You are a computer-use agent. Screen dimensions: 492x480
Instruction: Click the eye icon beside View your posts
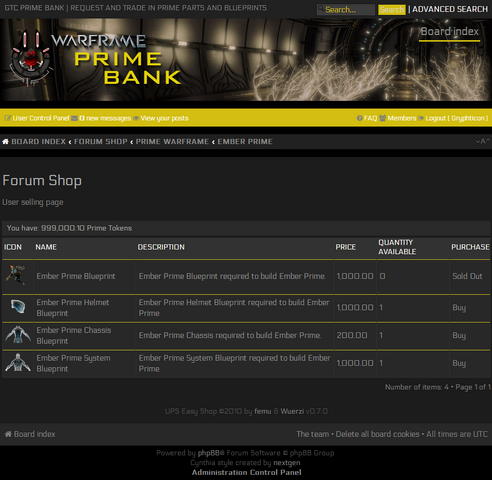tap(136, 118)
